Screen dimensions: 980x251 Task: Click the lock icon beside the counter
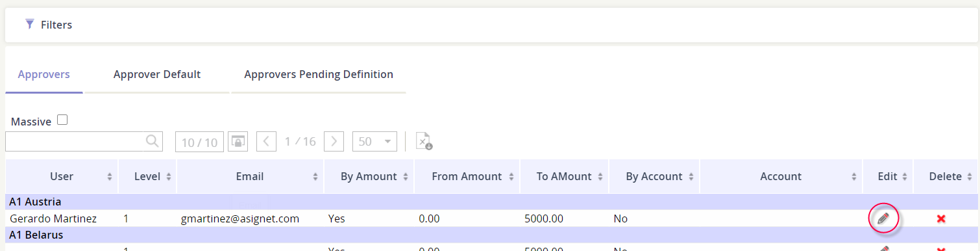coord(238,142)
